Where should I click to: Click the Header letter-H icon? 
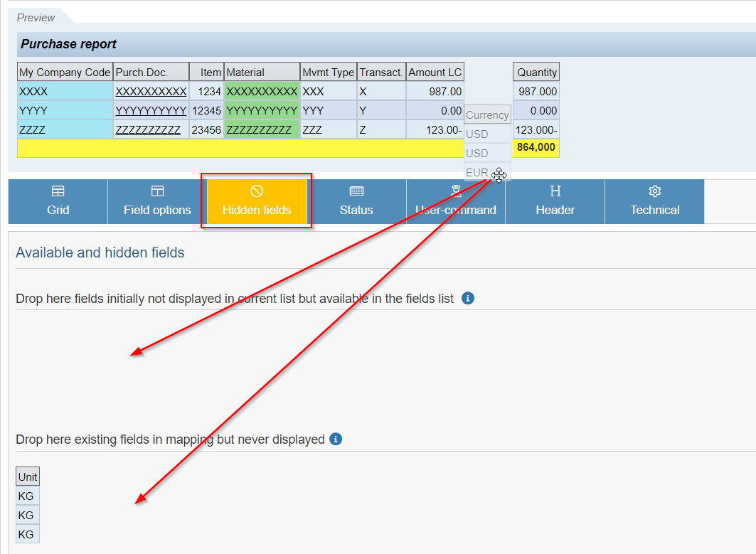coord(555,192)
